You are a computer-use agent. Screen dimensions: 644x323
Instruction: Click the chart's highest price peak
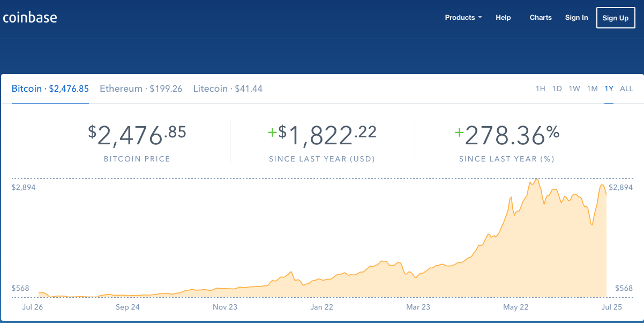(536, 179)
